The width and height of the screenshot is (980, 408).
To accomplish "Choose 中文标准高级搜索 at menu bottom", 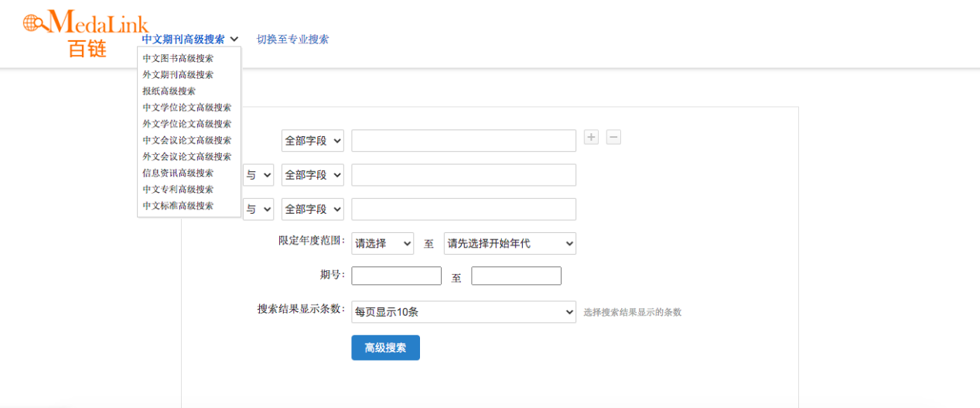I will [178, 206].
